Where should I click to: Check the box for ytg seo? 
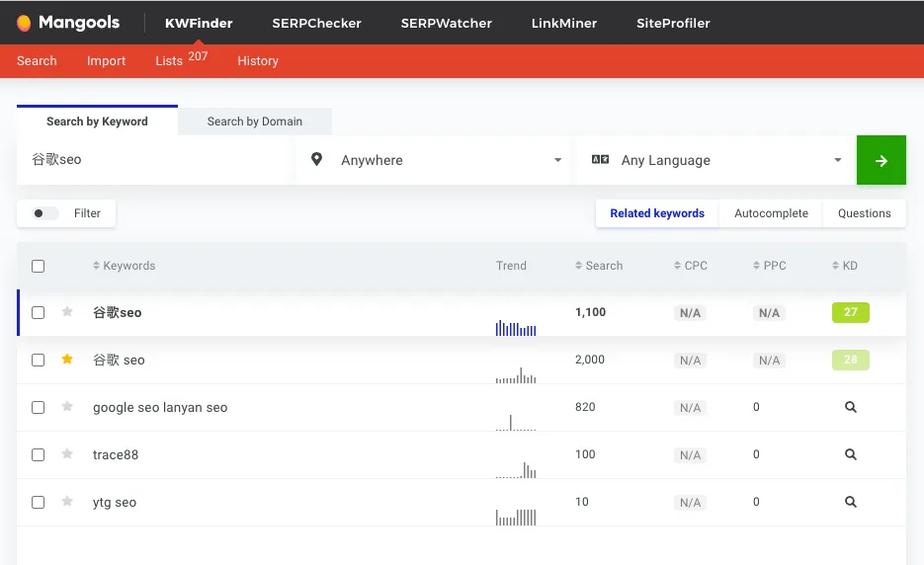pos(38,503)
